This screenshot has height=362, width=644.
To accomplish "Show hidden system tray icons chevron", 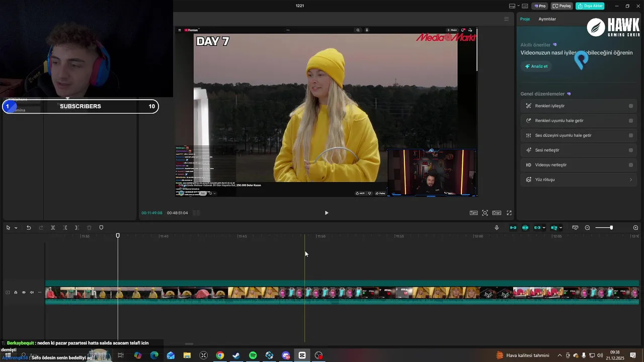I will pyautogui.click(x=559, y=355).
